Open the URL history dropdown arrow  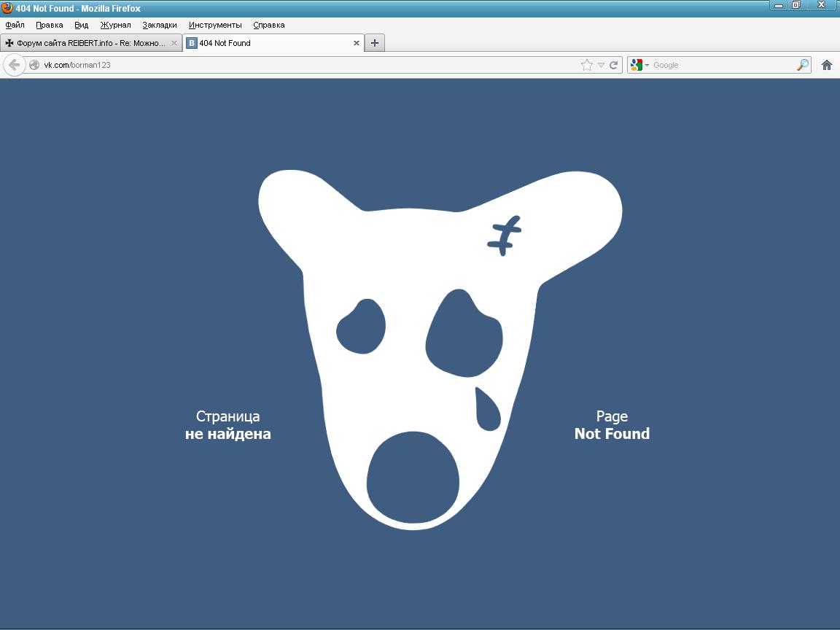coord(601,65)
